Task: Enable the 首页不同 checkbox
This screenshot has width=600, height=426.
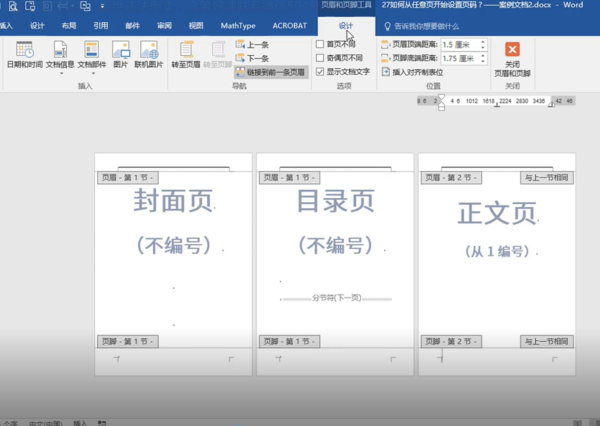Action: tap(320, 44)
